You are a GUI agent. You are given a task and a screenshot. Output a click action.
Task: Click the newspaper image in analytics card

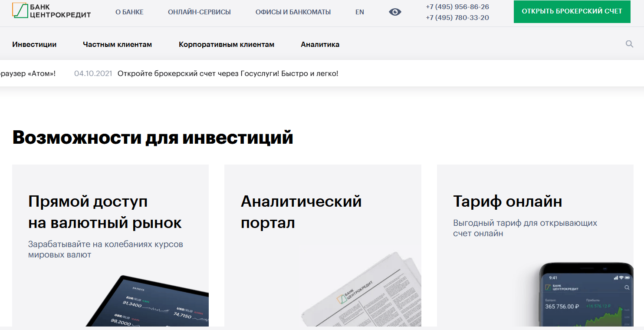pos(360,290)
